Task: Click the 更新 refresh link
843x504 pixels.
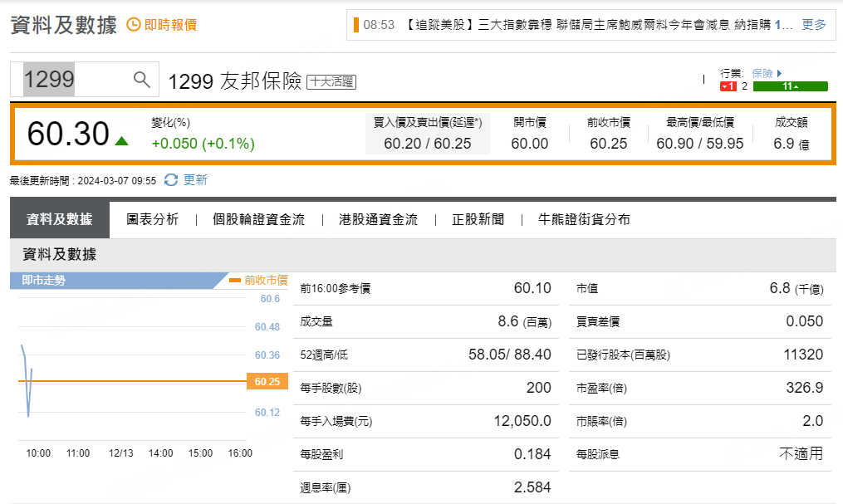Action: click(x=195, y=180)
